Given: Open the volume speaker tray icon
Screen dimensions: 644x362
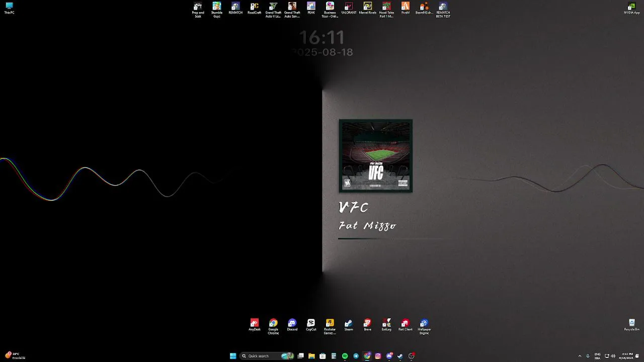Looking at the screenshot, I should [x=613, y=356].
